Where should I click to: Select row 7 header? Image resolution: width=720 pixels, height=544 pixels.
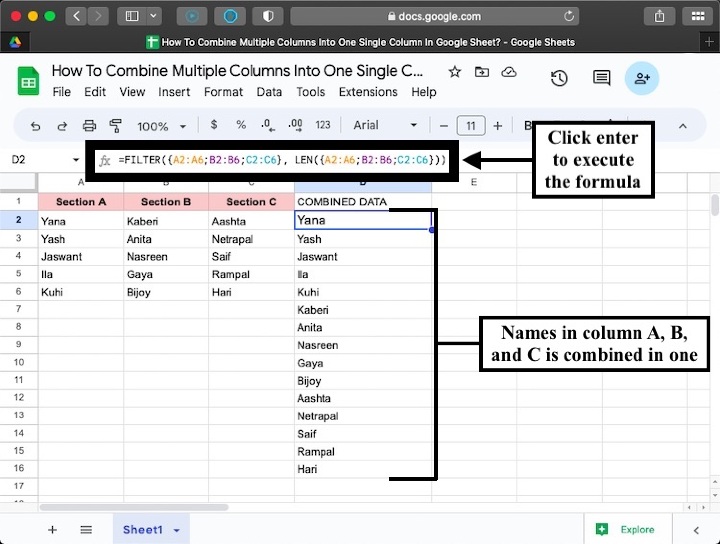click(18, 309)
